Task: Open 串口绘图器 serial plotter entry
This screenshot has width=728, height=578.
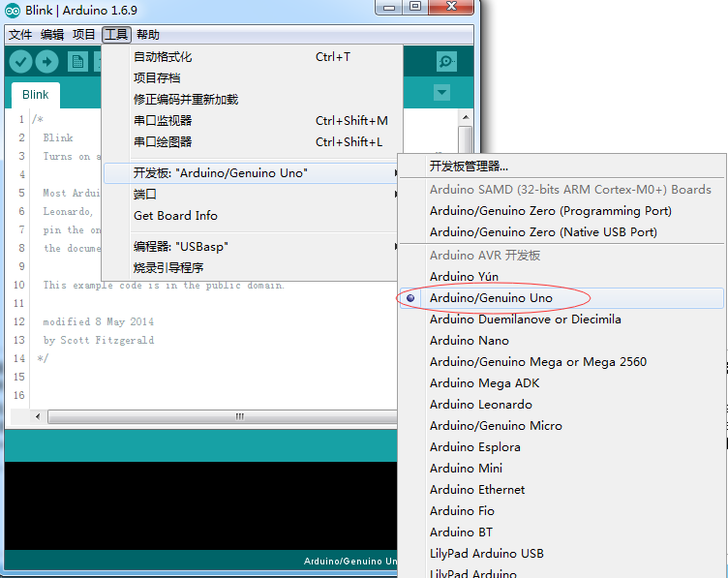Action: 253,142
